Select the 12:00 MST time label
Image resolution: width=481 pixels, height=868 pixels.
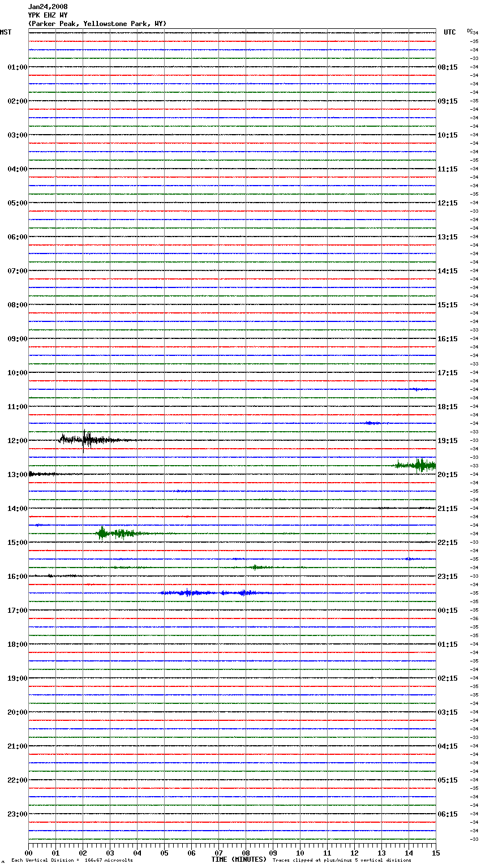[x=17, y=441]
